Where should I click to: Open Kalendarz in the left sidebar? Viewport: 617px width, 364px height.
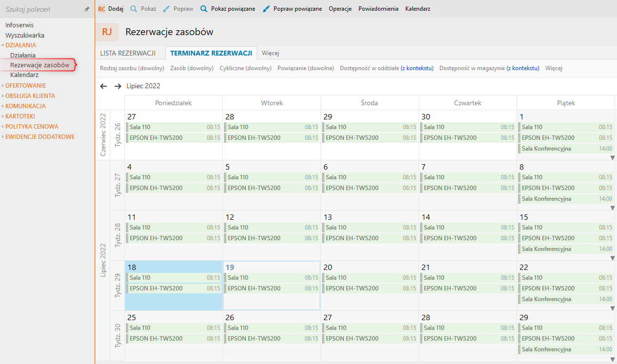coord(24,75)
